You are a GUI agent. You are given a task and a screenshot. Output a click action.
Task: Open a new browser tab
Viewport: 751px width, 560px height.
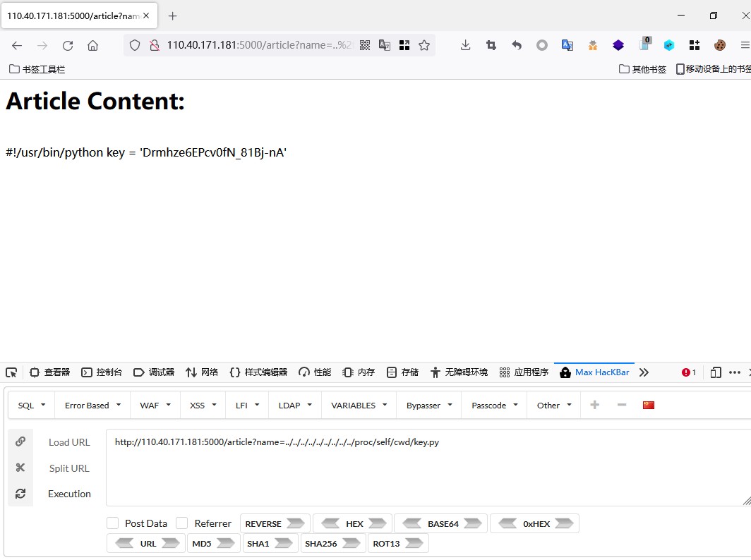(x=173, y=16)
